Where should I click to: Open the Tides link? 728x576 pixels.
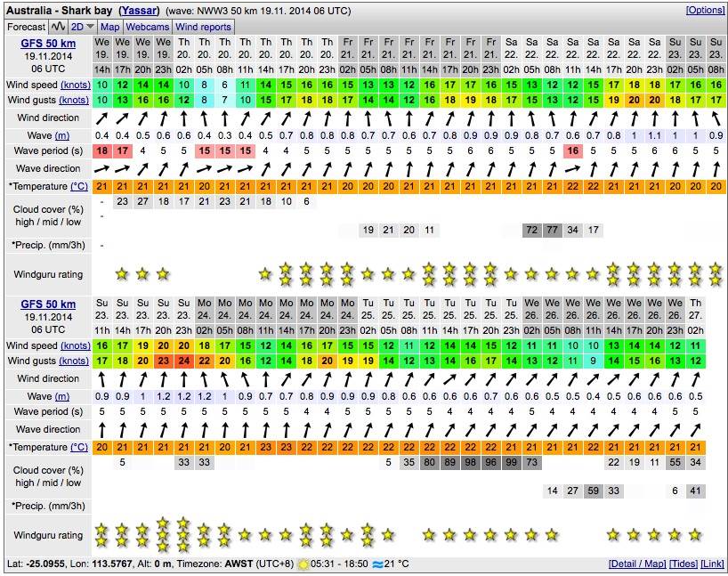(x=685, y=564)
